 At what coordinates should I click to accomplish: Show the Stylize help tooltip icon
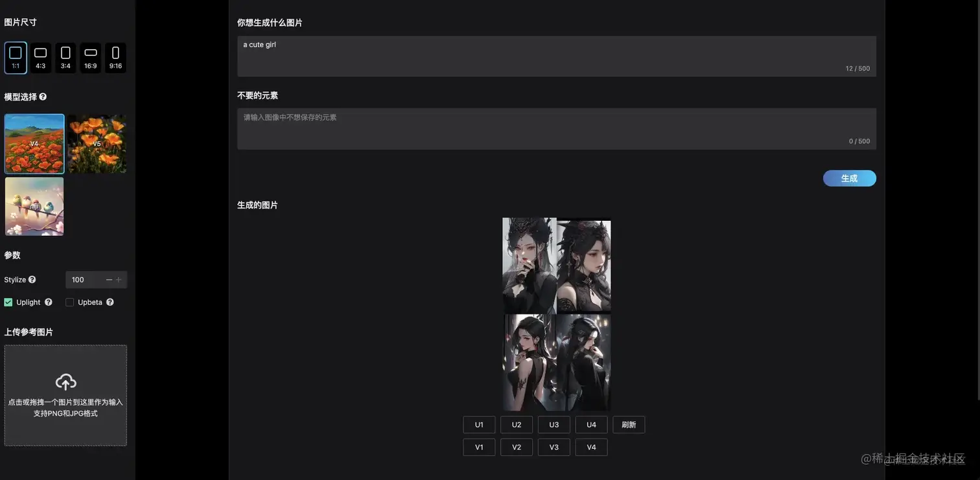[x=32, y=279]
